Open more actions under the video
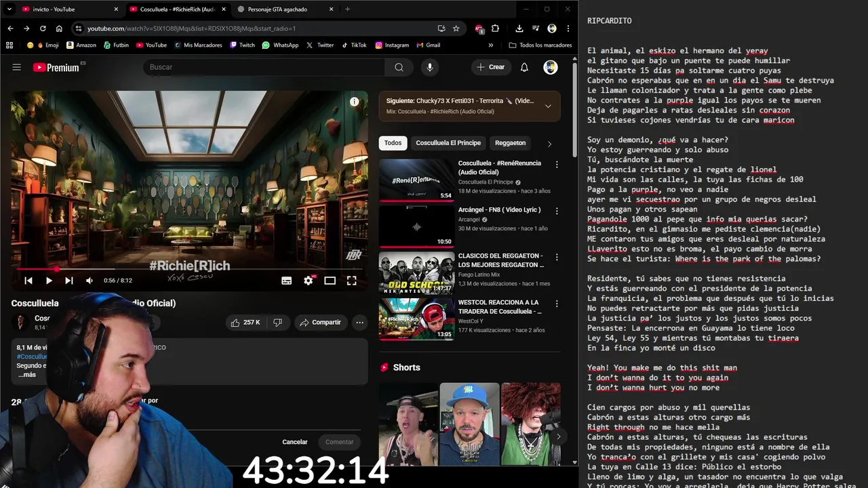 click(360, 323)
